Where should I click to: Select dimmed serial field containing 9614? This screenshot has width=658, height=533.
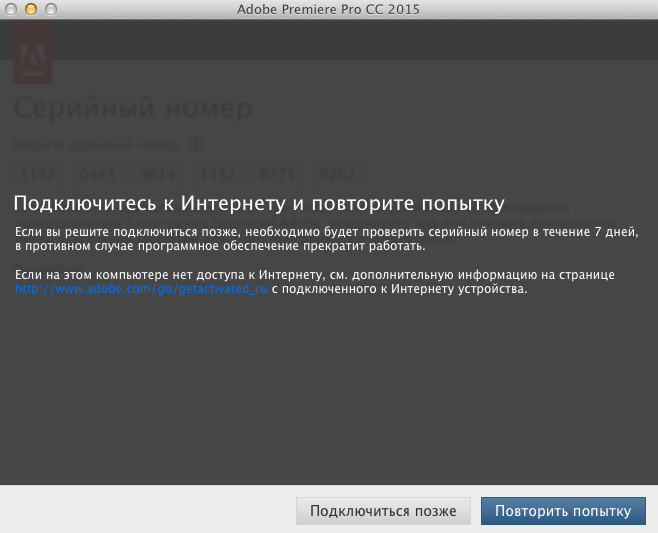coord(157,175)
